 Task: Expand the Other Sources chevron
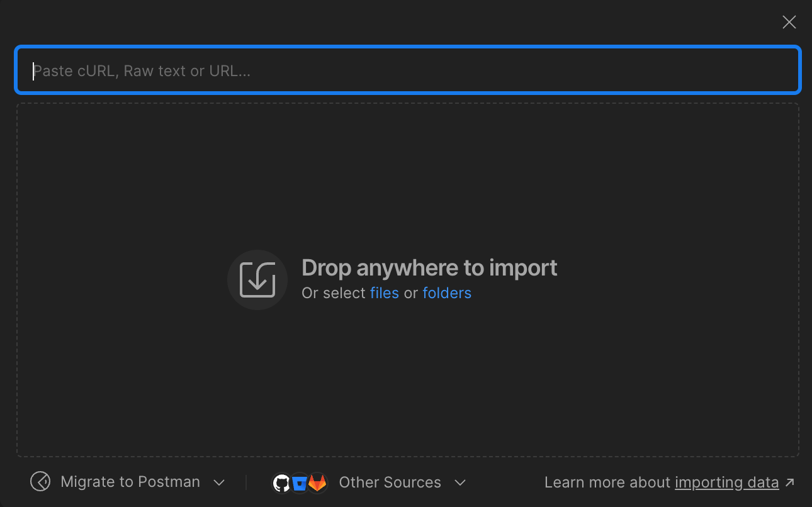coord(460,482)
